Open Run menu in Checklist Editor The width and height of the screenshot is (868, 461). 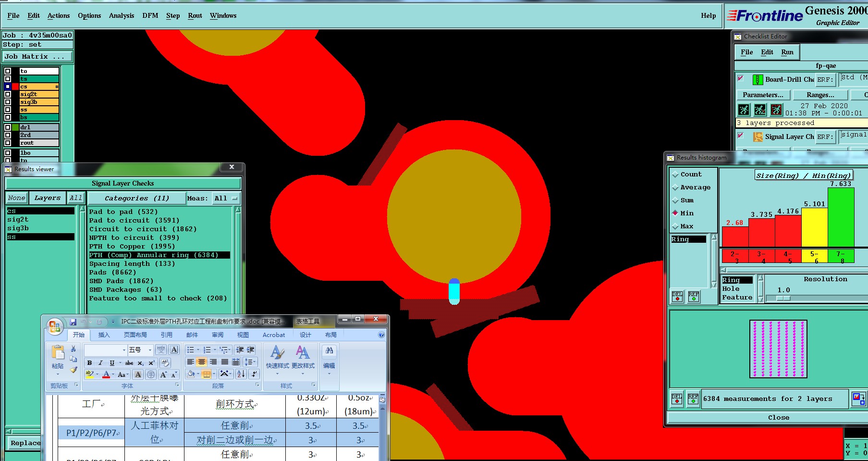click(787, 52)
